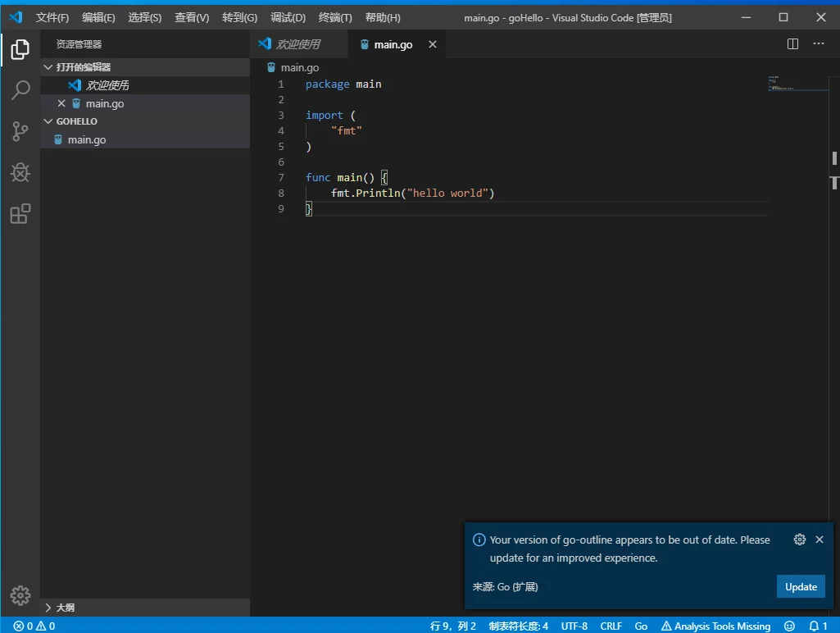Image resolution: width=840 pixels, height=633 pixels.
Task: Click the VS Code logo in title bar
Action: [16, 17]
